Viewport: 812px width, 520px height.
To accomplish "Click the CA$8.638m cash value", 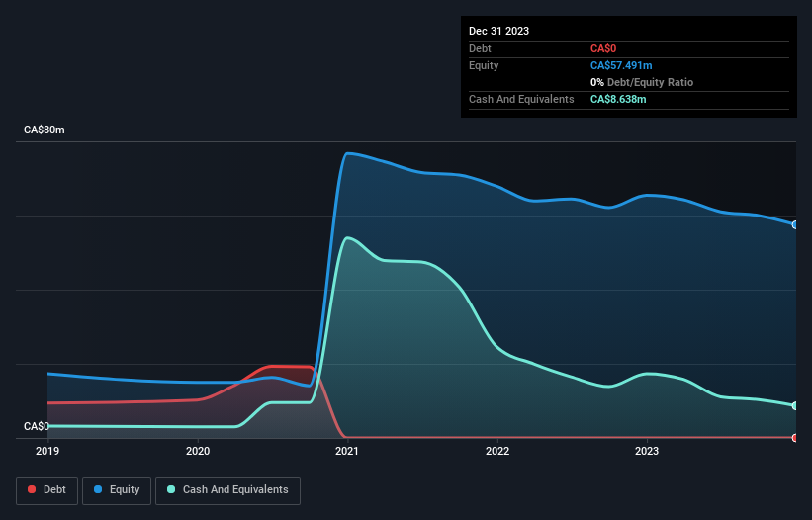I will (x=618, y=99).
